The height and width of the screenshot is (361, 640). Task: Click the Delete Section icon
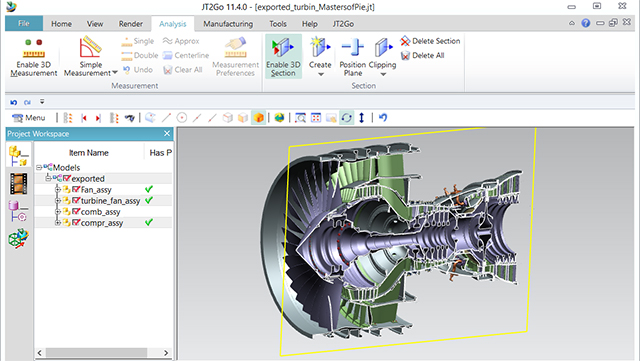(x=430, y=41)
